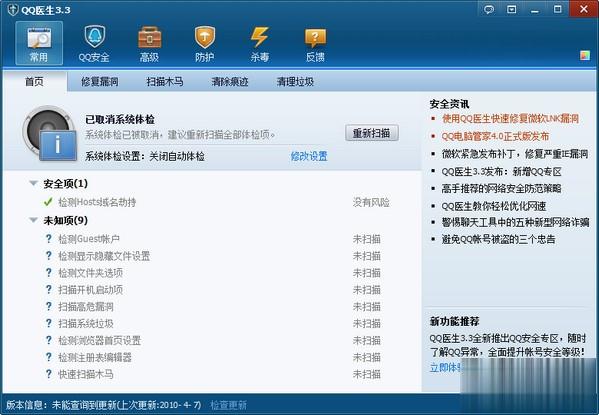599x415 pixels.
Task: Open the 常用 toolbar section
Action: pyautogui.click(x=39, y=43)
